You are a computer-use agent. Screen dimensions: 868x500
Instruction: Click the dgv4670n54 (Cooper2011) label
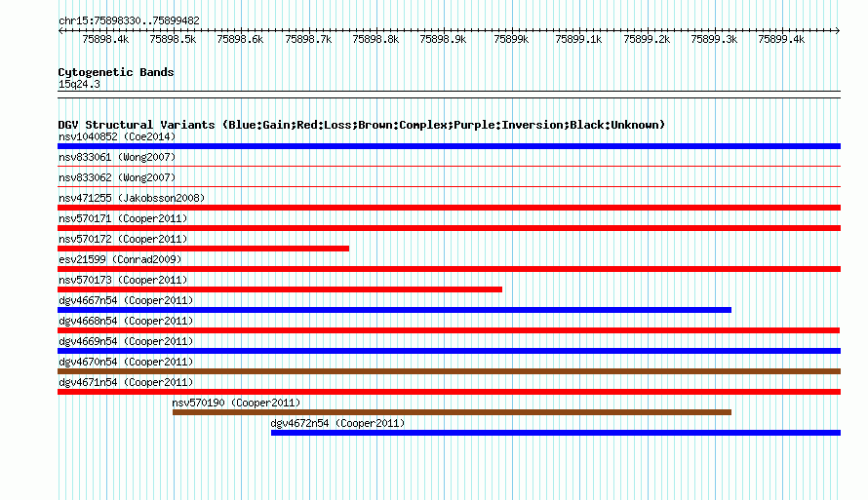pyautogui.click(x=126, y=362)
